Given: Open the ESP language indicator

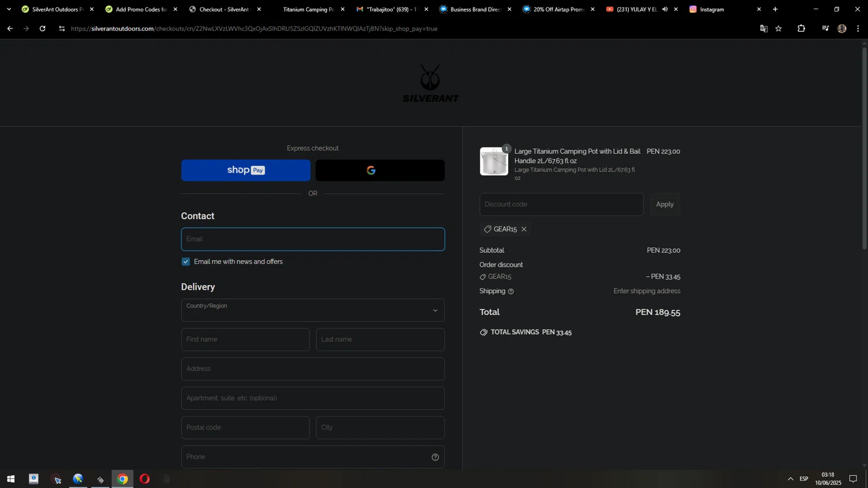Looking at the screenshot, I should coord(804,479).
